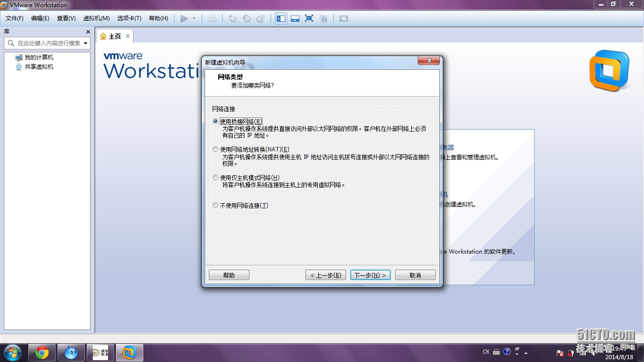This screenshot has height=362, width=644.
Task: Click the 2014/8/18 date in the taskbar
Action: click(x=620, y=357)
